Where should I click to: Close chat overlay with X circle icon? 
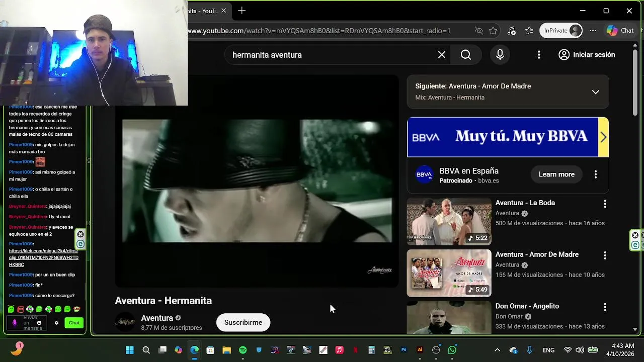tap(80, 234)
